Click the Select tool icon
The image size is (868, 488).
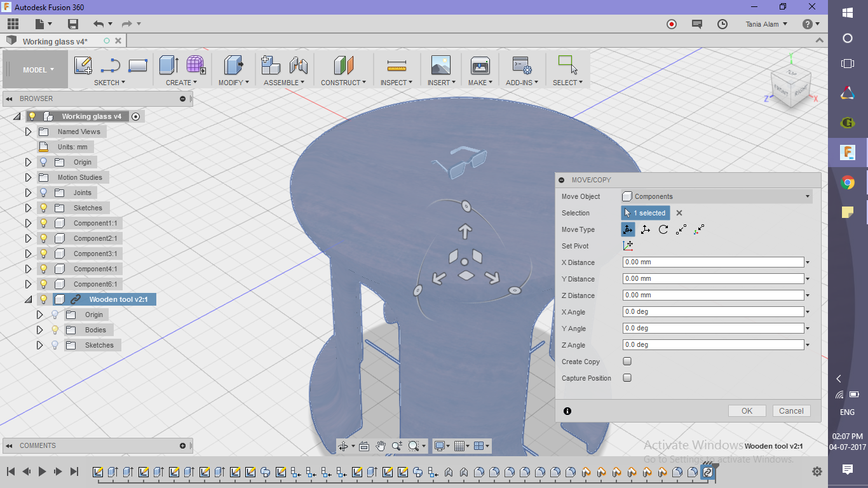coord(567,65)
